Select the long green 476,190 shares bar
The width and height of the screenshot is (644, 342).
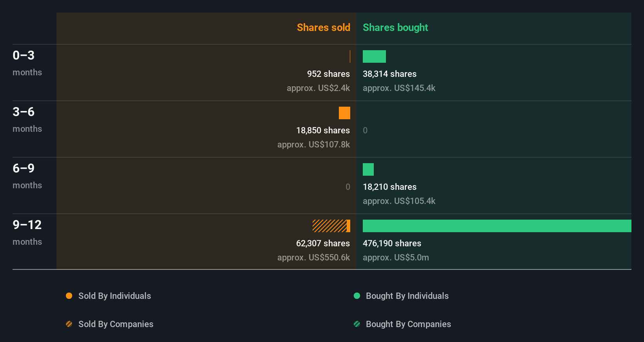pyautogui.click(x=497, y=226)
